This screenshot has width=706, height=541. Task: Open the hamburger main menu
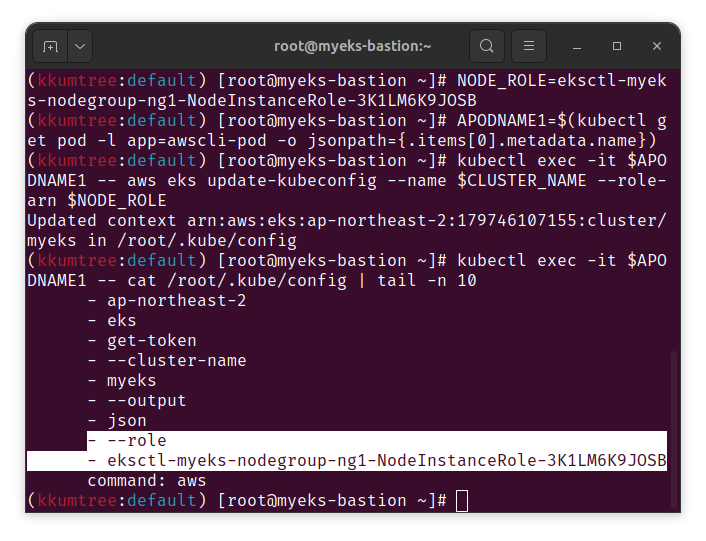point(529,46)
